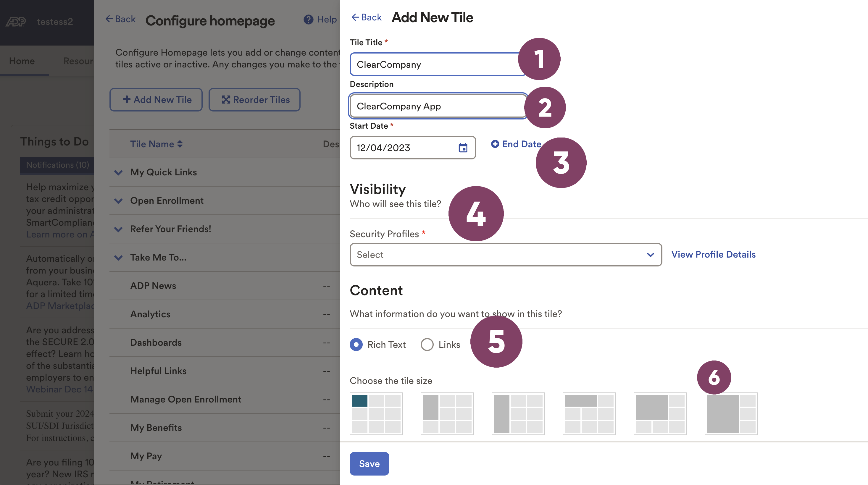
Task: Click the Open Enrollment tile name
Action: click(x=167, y=201)
